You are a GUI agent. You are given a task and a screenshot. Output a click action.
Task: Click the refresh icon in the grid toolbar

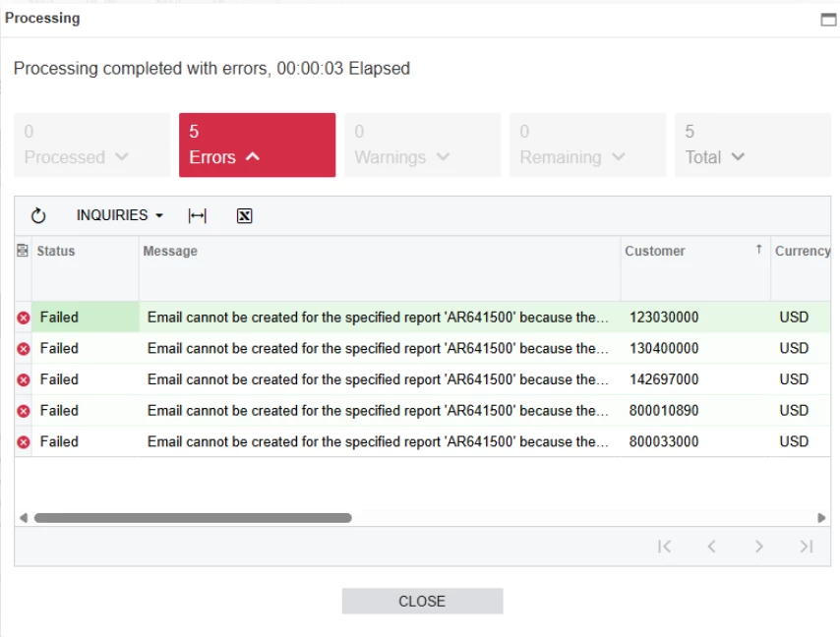(38, 215)
